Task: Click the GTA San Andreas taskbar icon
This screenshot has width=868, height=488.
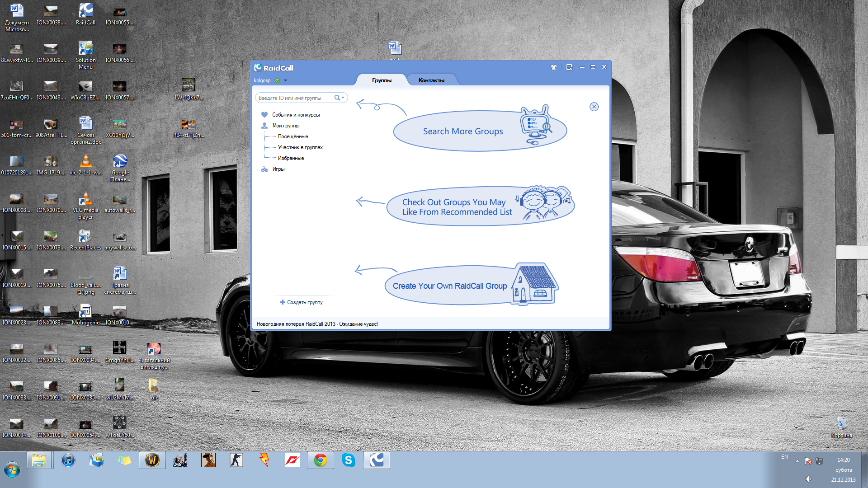Action: 208,460
